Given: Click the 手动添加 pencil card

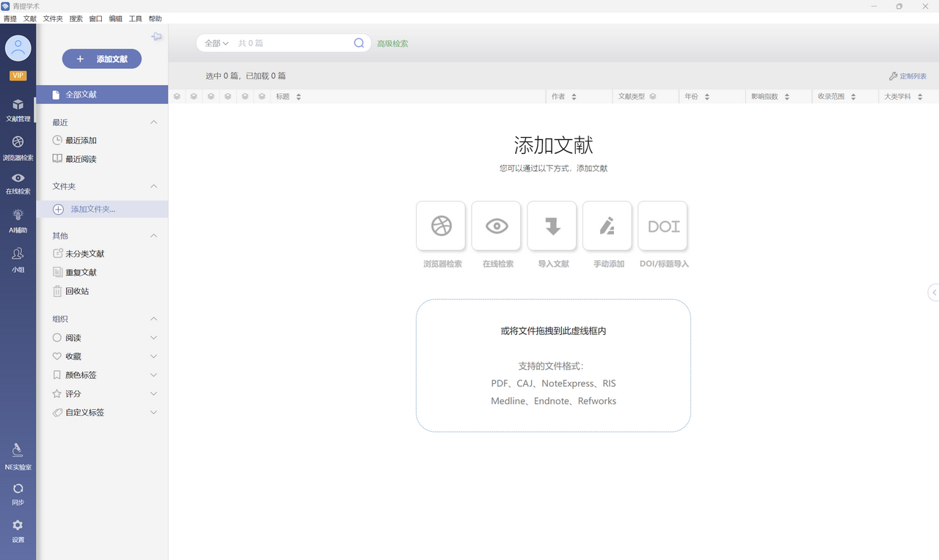Looking at the screenshot, I should pos(607,226).
